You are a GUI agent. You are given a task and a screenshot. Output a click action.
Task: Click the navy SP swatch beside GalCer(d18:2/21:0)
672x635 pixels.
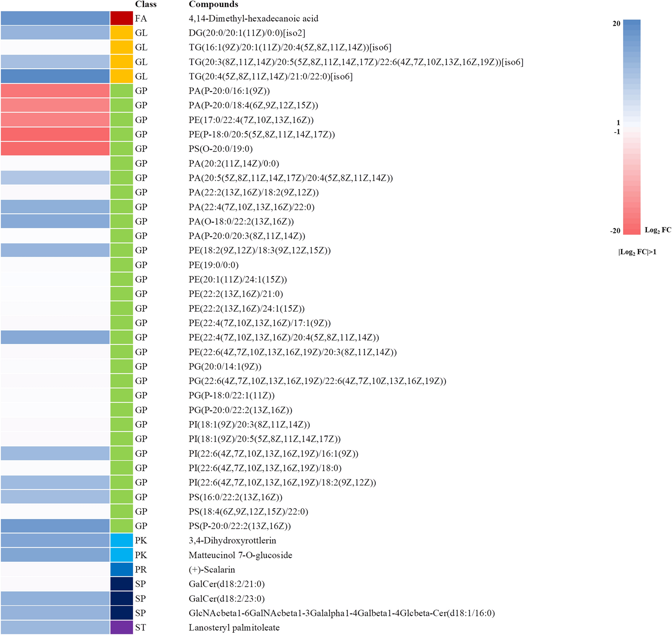(121, 584)
